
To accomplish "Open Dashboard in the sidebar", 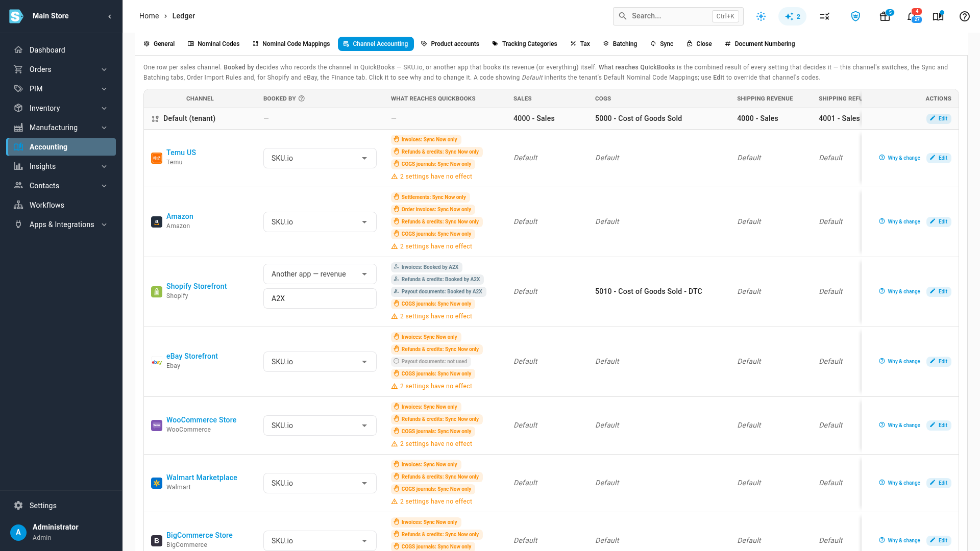I will [61, 50].
